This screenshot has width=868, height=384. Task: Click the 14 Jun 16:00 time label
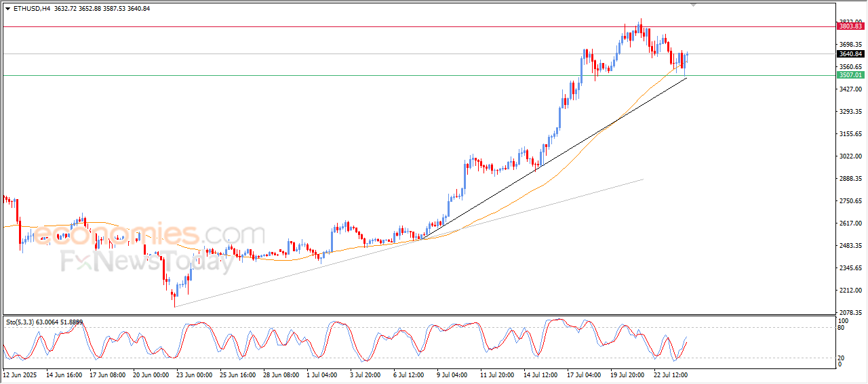64,374
